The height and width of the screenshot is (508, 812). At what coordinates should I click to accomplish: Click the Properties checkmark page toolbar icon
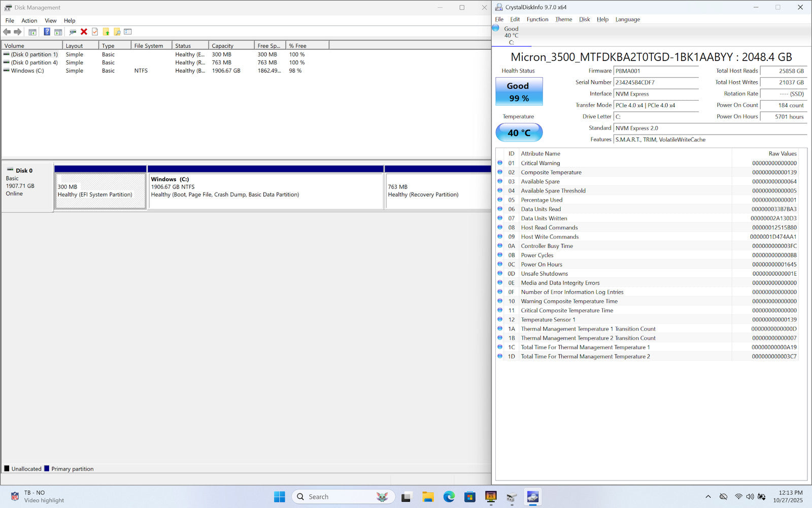pos(95,32)
